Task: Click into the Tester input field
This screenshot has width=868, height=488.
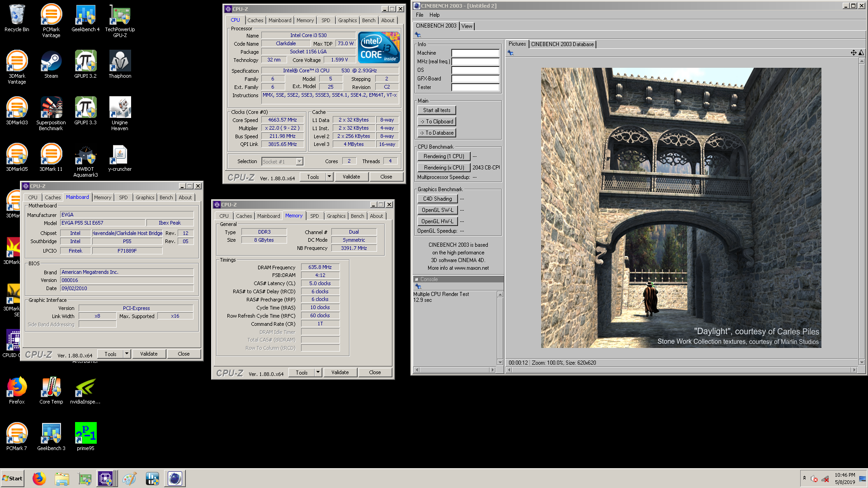Action: coord(475,87)
